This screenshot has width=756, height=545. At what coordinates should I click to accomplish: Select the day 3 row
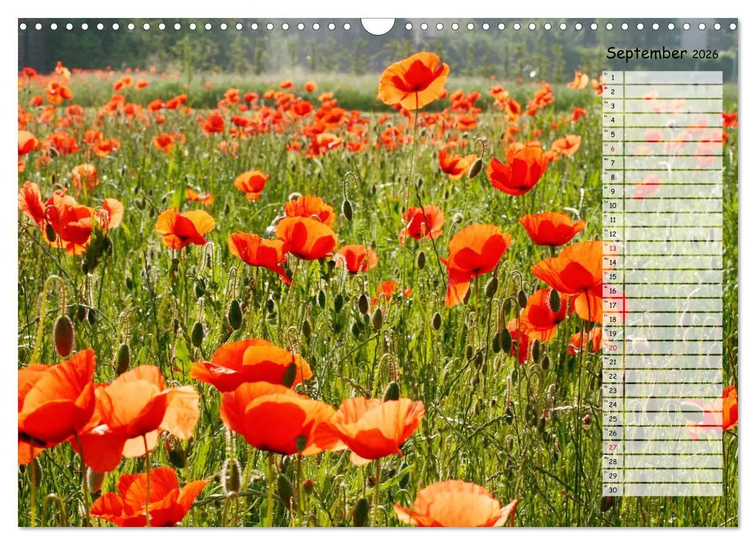[662, 106]
